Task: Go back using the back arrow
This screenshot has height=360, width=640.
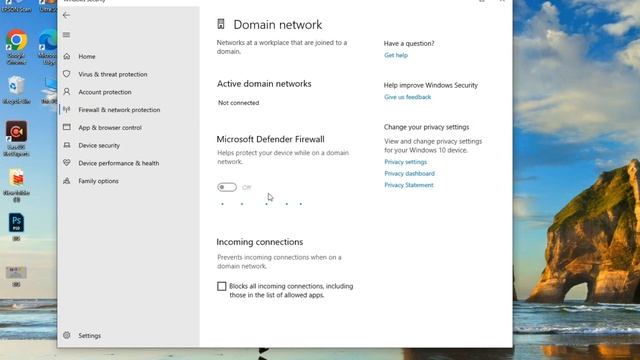Action: pyautogui.click(x=66, y=15)
